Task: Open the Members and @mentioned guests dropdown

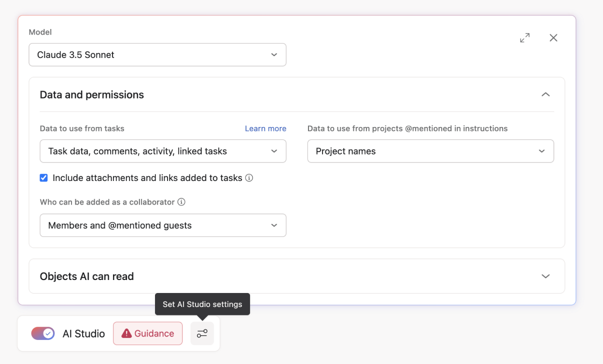Action: pyautogui.click(x=163, y=225)
